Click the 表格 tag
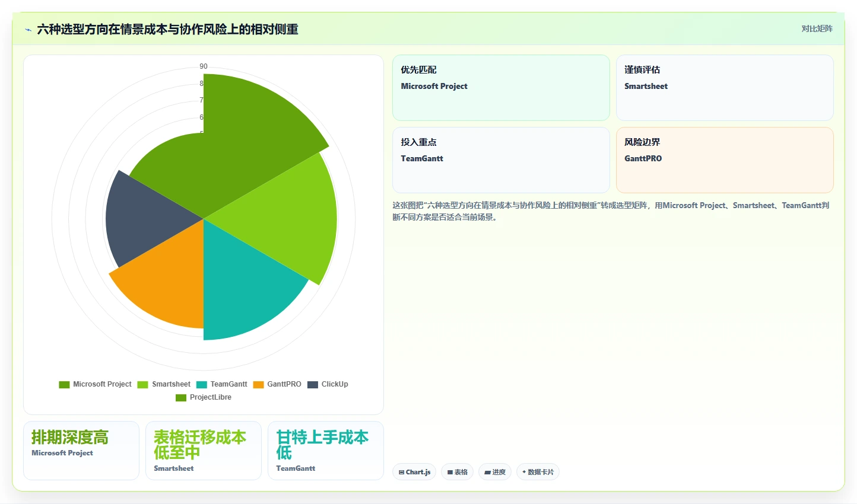 (457, 472)
